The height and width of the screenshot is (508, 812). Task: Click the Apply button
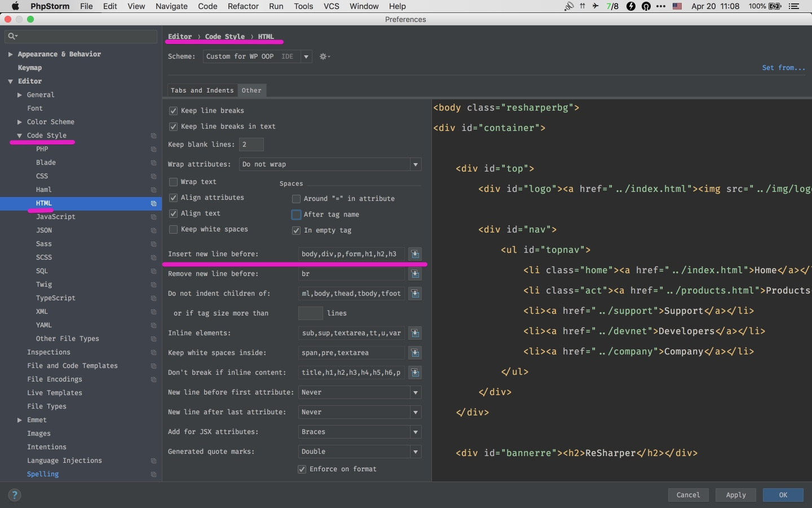pyautogui.click(x=735, y=495)
